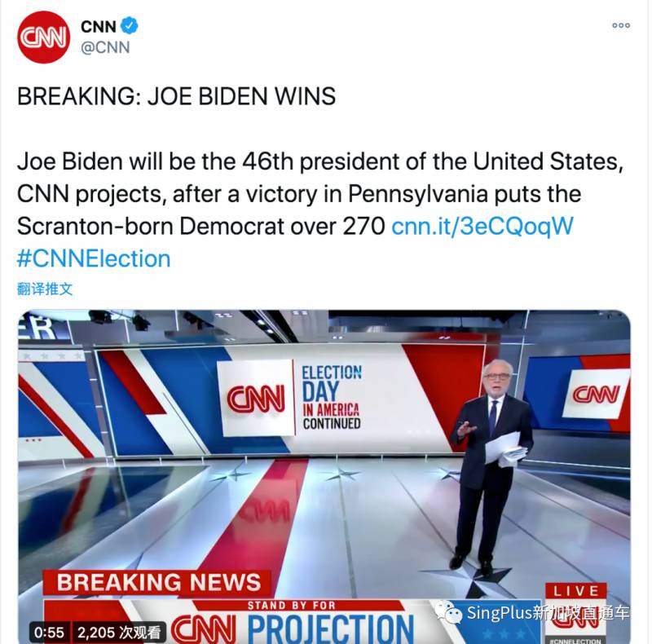Screen dimensions: 652x644
Task: Click 翻译推文 to translate the tweet
Action: [x=45, y=289]
